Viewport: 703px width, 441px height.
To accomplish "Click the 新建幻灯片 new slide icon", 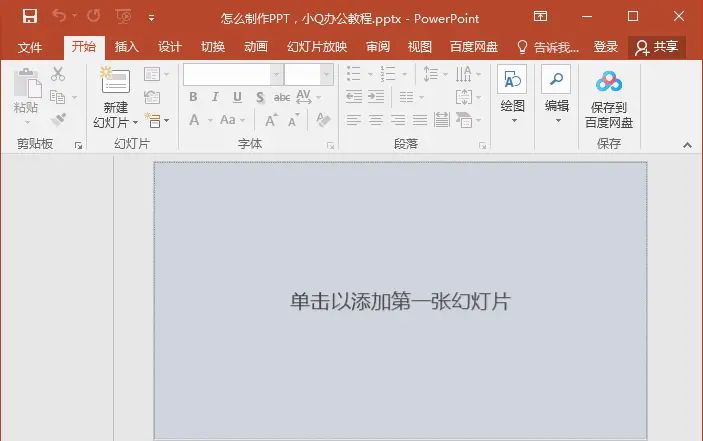I will click(x=115, y=81).
